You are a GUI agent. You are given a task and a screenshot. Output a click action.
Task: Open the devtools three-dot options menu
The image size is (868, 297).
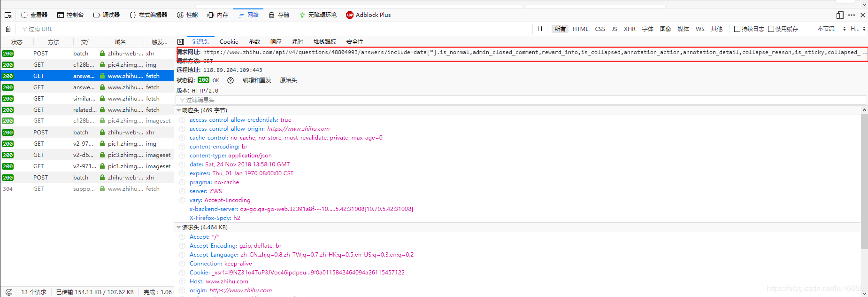852,15
